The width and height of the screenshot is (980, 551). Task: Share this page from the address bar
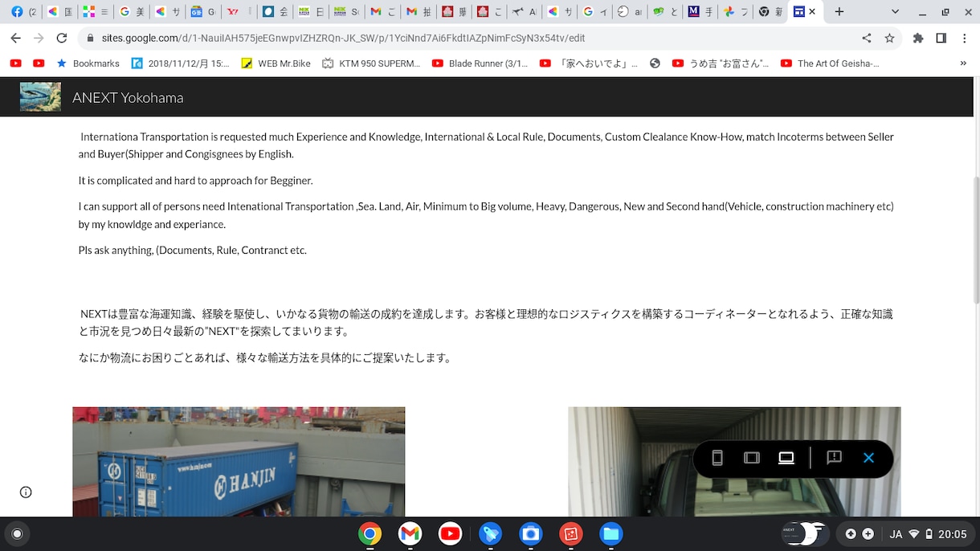click(867, 38)
